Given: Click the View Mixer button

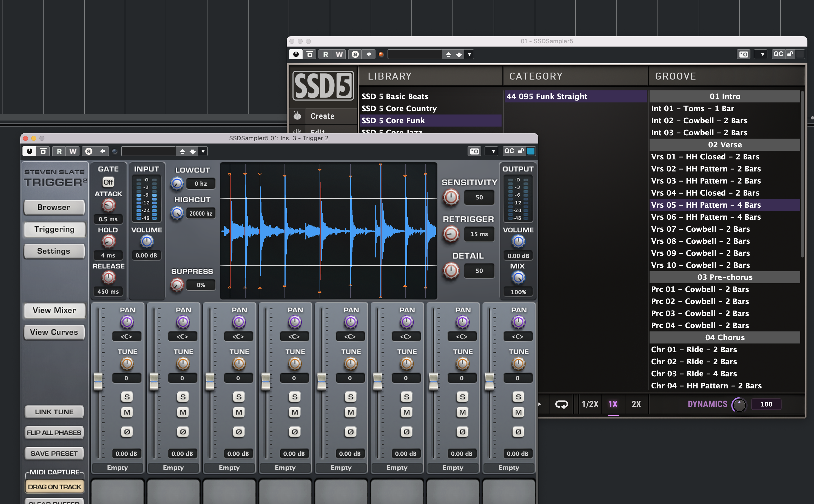Looking at the screenshot, I should [54, 310].
